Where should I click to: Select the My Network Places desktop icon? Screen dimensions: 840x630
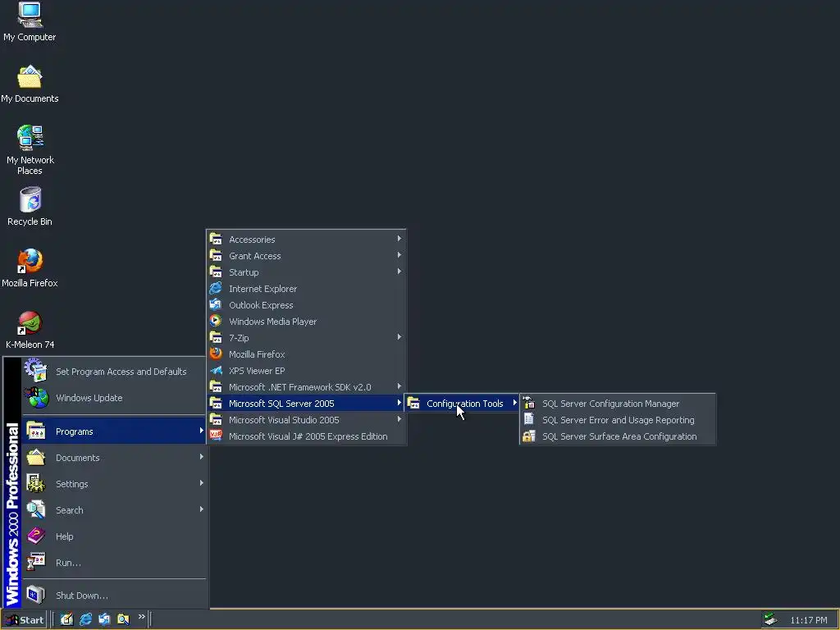pyautogui.click(x=30, y=150)
